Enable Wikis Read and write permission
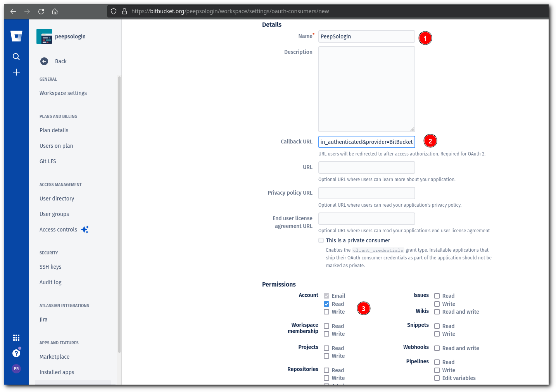 point(437,312)
